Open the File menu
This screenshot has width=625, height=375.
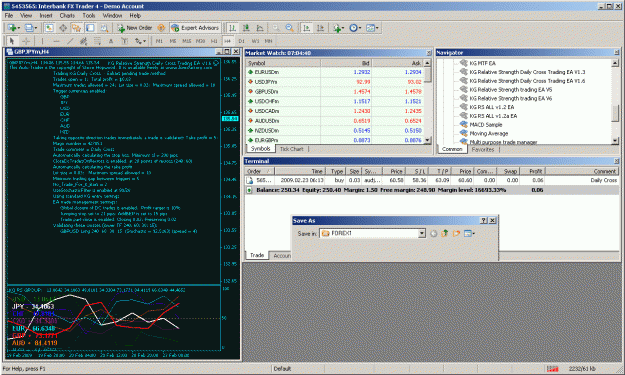[x=9, y=16]
